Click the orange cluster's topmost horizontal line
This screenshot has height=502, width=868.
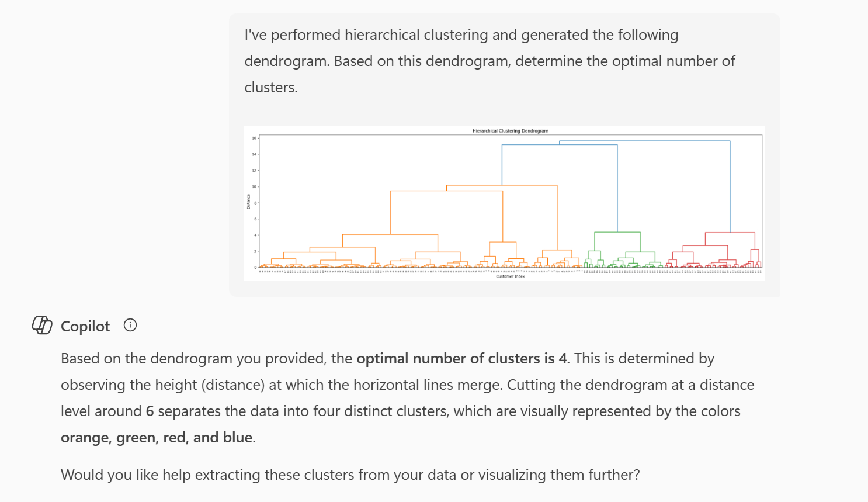(x=501, y=185)
